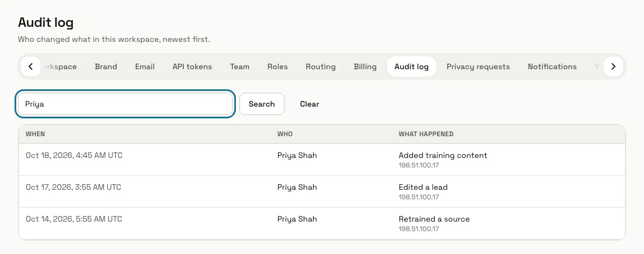The width and height of the screenshot is (644, 254).
Task: Click the Search button
Action: click(262, 104)
